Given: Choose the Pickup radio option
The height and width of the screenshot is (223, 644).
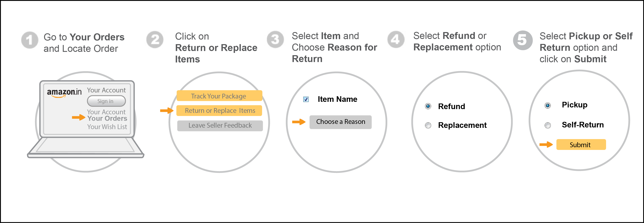Looking at the screenshot, I should [548, 105].
